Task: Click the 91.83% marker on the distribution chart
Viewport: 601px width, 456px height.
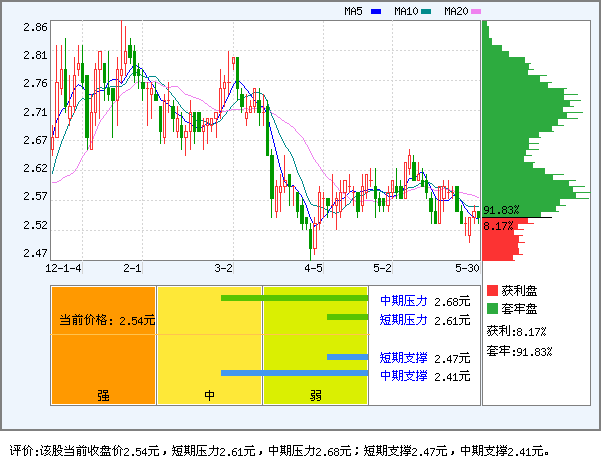Action: (x=501, y=210)
